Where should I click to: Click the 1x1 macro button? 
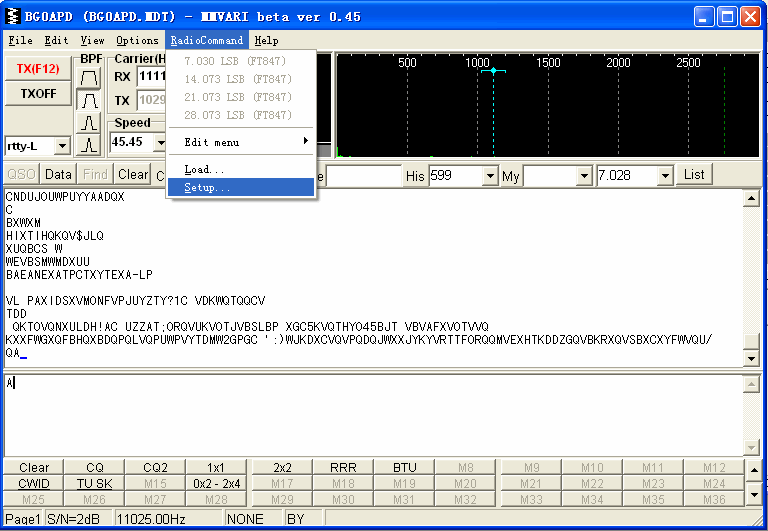[216, 467]
